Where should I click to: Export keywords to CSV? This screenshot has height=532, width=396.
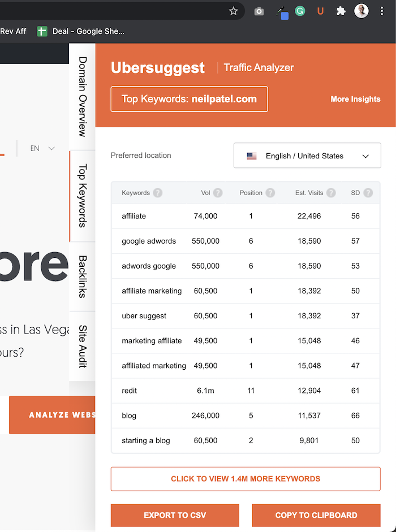pyautogui.click(x=175, y=515)
